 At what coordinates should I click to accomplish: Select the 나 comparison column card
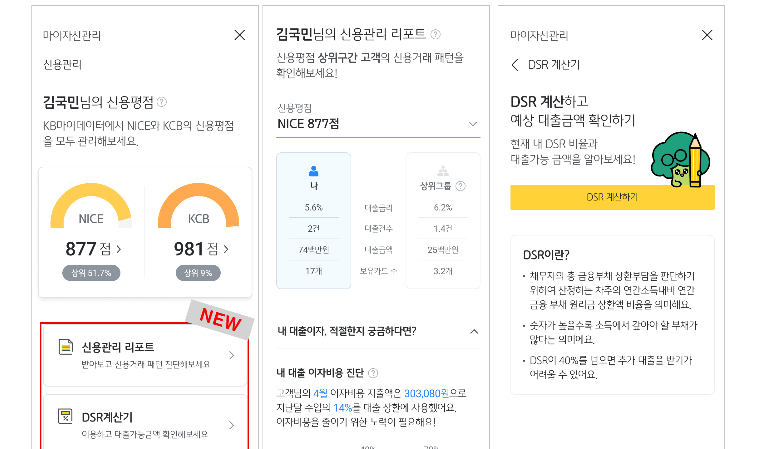click(x=314, y=221)
